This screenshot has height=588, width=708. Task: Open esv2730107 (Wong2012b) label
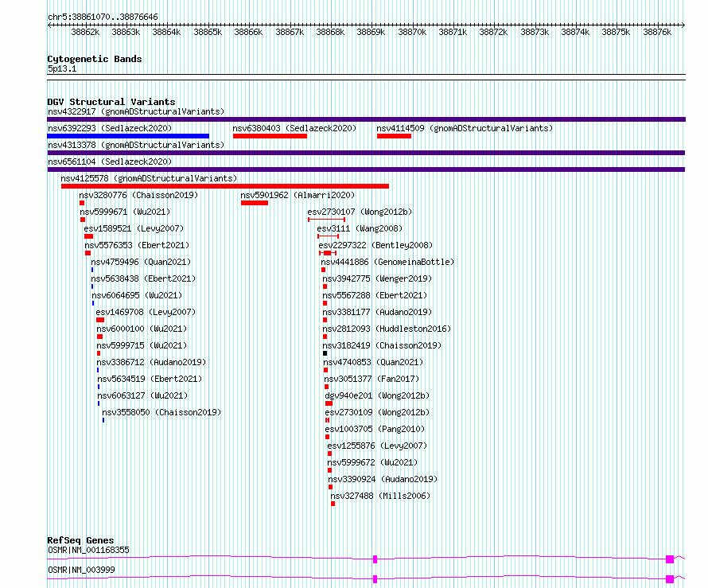point(360,212)
